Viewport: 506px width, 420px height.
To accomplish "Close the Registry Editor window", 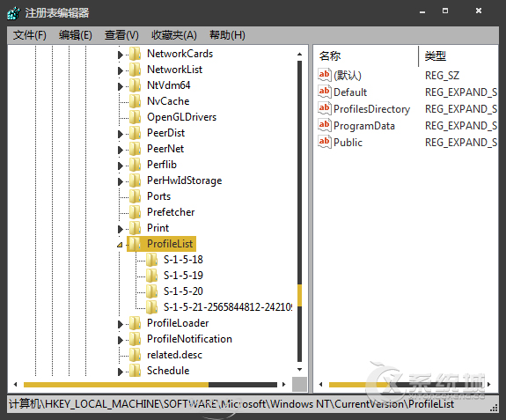I will [479, 11].
